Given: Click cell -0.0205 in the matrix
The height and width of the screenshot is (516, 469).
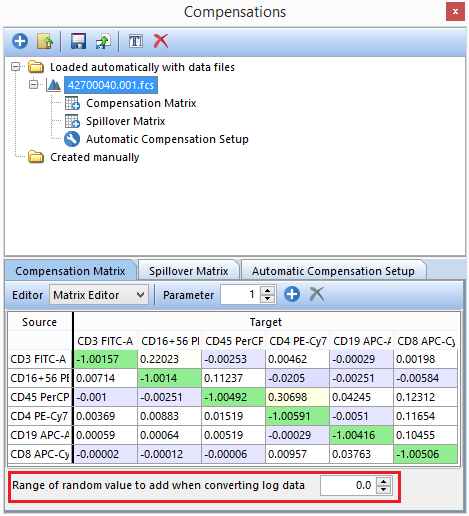Looking at the screenshot, I should pos(297,378).
